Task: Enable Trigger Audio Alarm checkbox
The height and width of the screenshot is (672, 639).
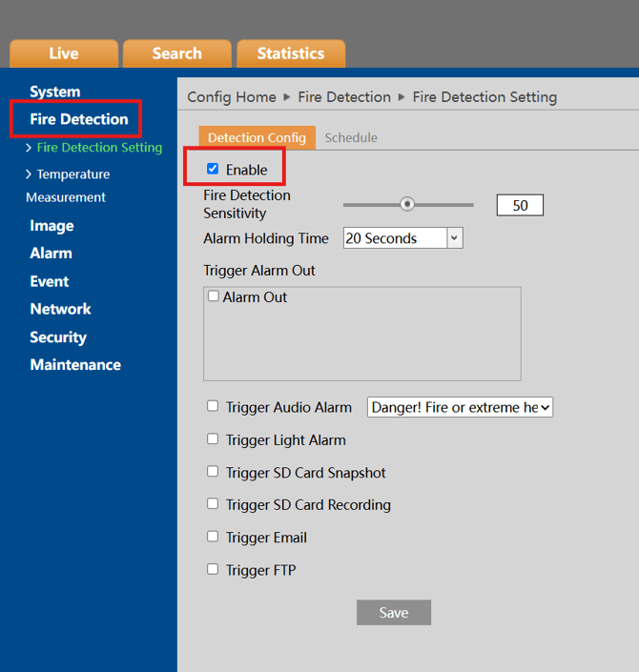Action: pos(213,406)
